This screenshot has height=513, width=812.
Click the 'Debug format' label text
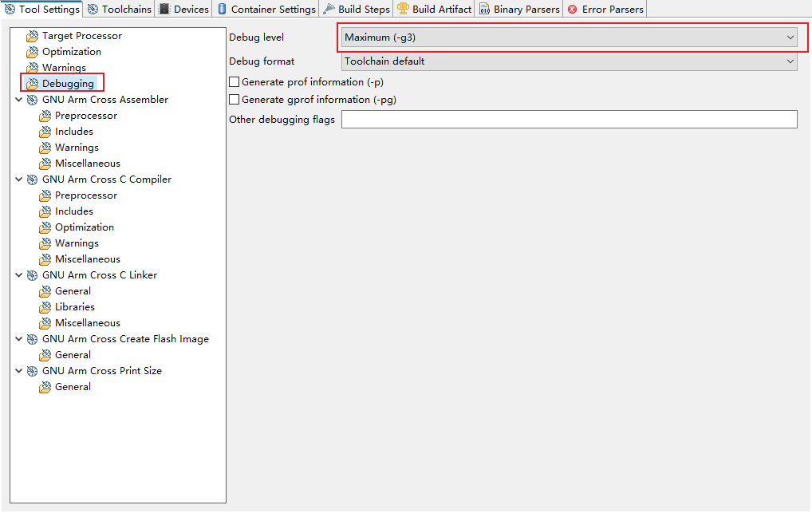tap(262, 61)
